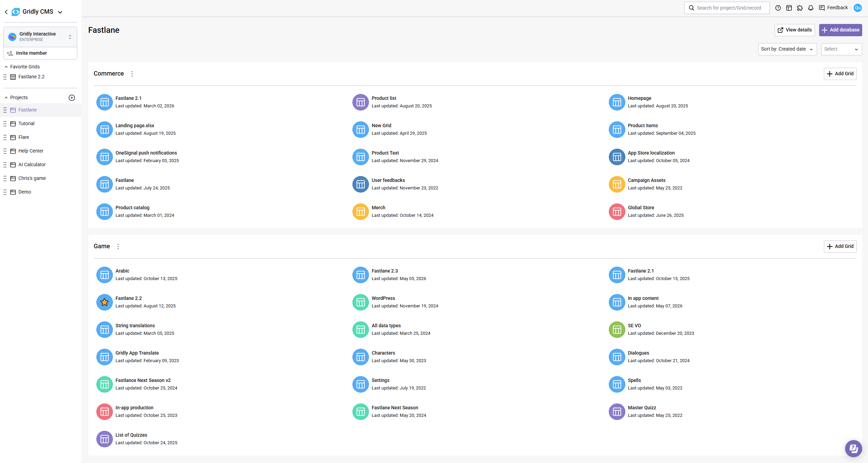868x463 pixels.
Task: Open the Help Center project
Action: (x=41, y=151)
